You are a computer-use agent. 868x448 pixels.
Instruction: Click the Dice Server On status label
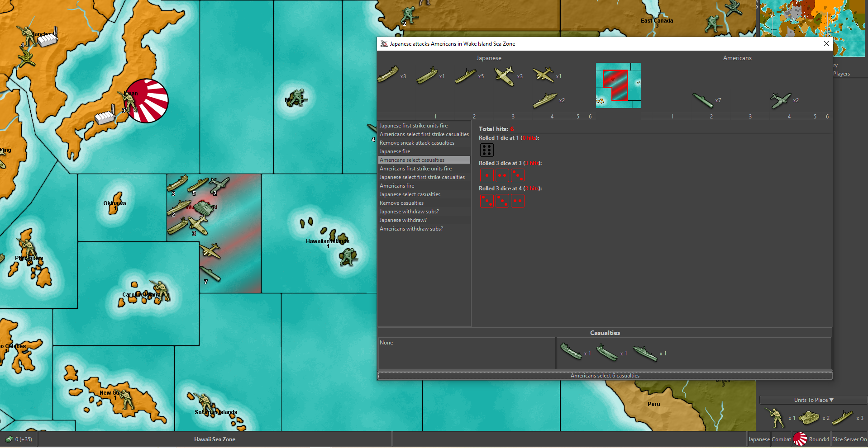click(849, 439)
